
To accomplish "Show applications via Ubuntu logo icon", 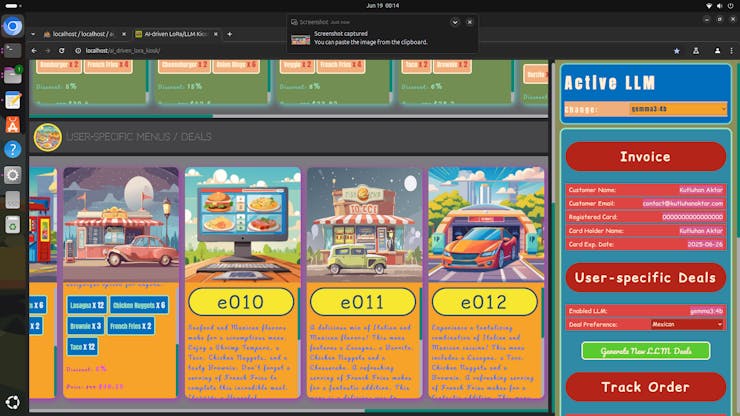I will tap(13, 402).
